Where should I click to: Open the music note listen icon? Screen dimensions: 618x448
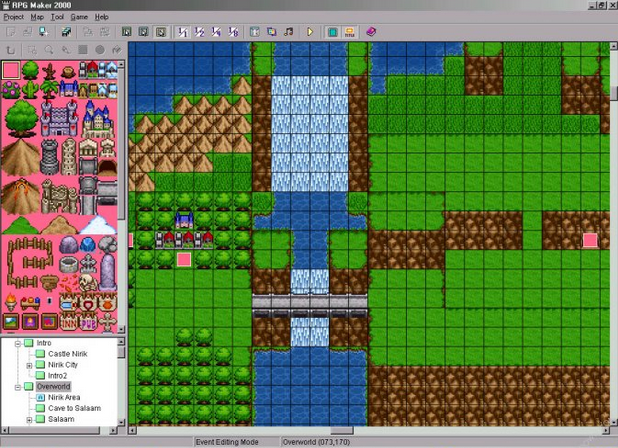(x=289, y=32)
